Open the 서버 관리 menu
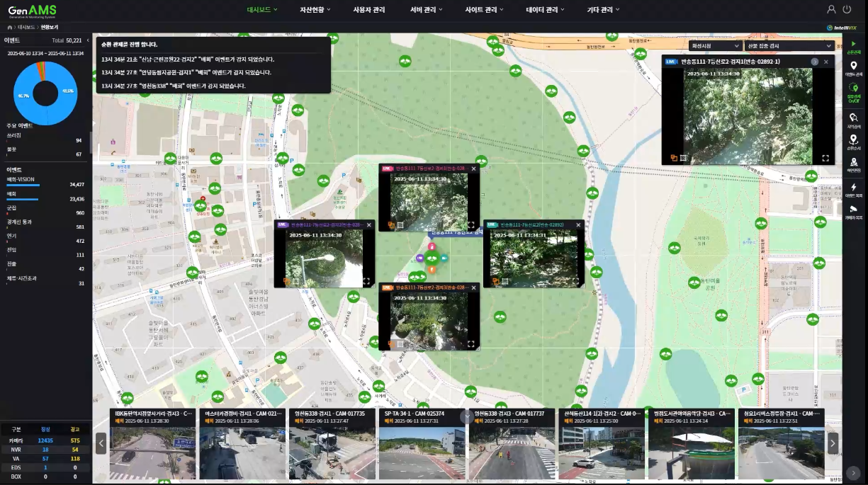868x485 pixels. pos(426,10)
